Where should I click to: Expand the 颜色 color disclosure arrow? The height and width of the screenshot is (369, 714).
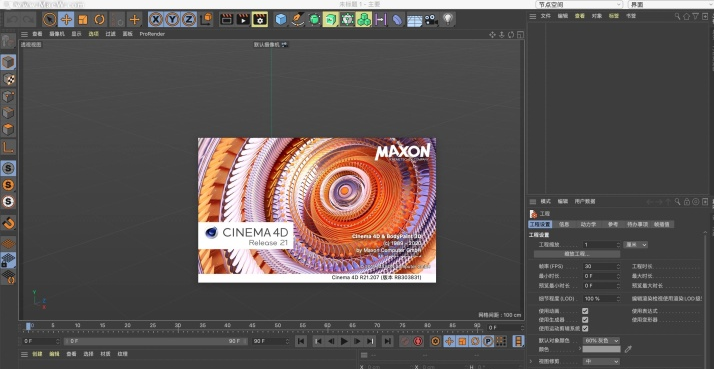coord(580,349)
